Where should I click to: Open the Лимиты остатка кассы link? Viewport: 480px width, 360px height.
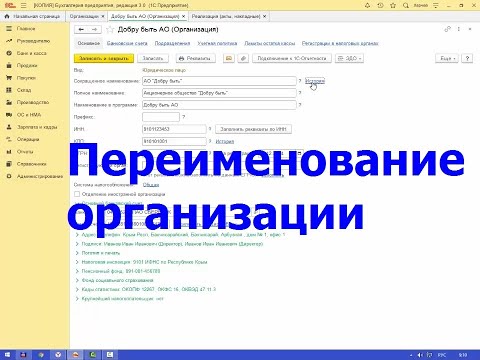coord(270,43)
